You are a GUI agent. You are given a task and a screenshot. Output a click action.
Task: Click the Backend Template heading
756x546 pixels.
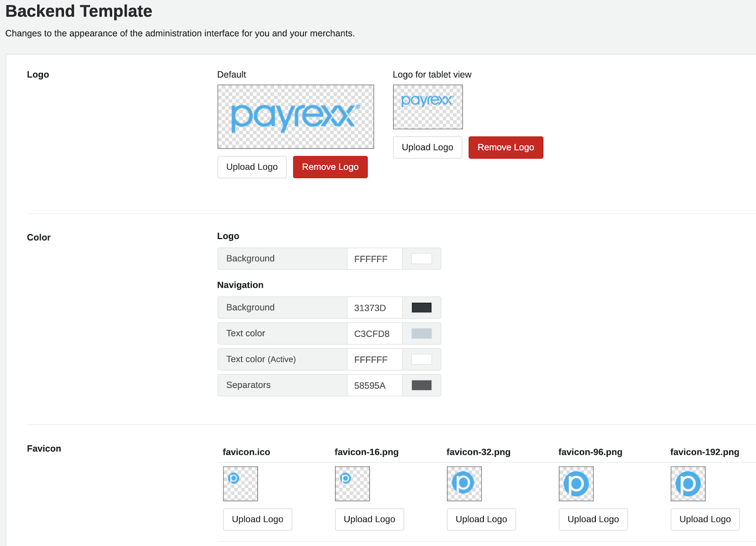point(79,11)
